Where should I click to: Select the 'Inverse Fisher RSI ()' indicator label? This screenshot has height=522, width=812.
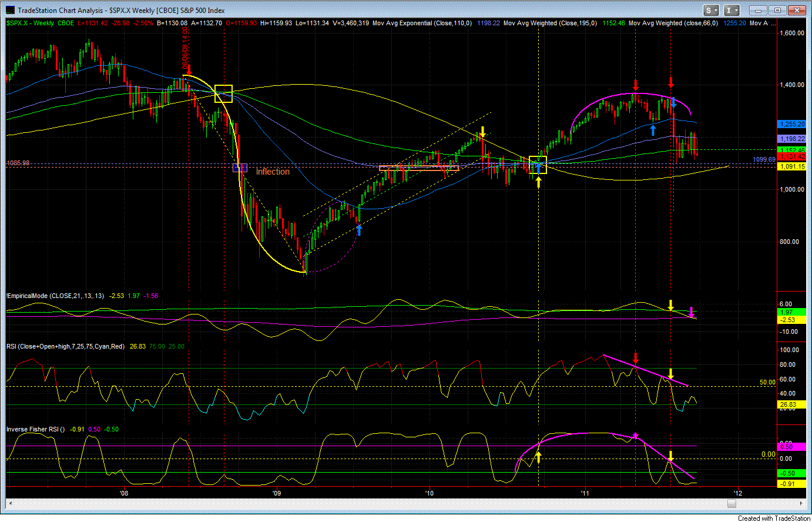(x=36, y=429)
